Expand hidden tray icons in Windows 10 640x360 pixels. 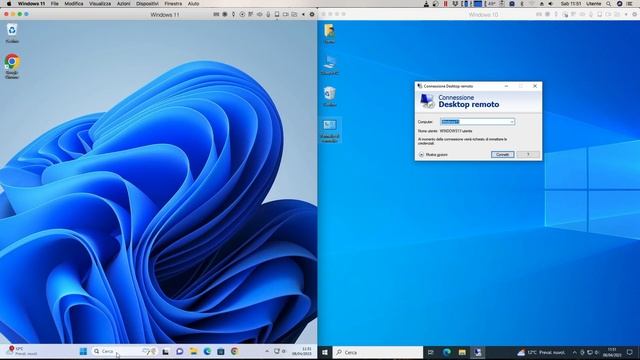[x=575, y=352]
